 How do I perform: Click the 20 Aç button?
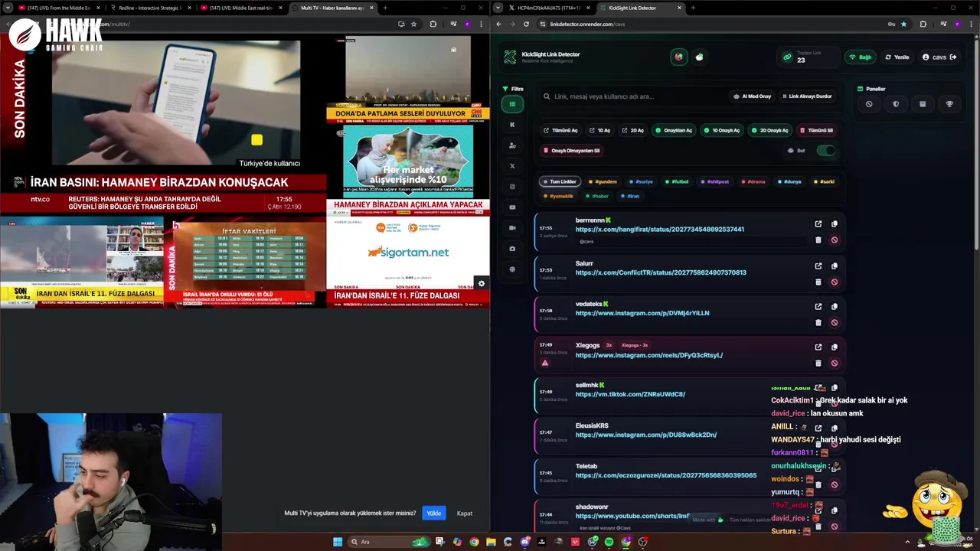[x=633, y=130]
